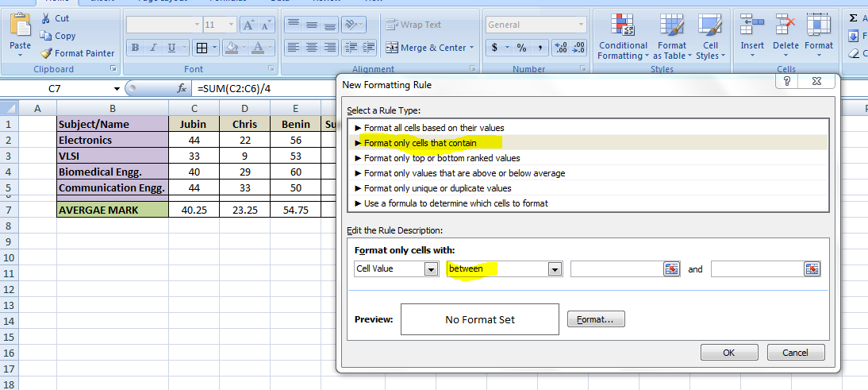The height and width of the screenshot is (390, 868).
Task: Open the Merge & Center dropdown arrow
Action: click(471, 48)
